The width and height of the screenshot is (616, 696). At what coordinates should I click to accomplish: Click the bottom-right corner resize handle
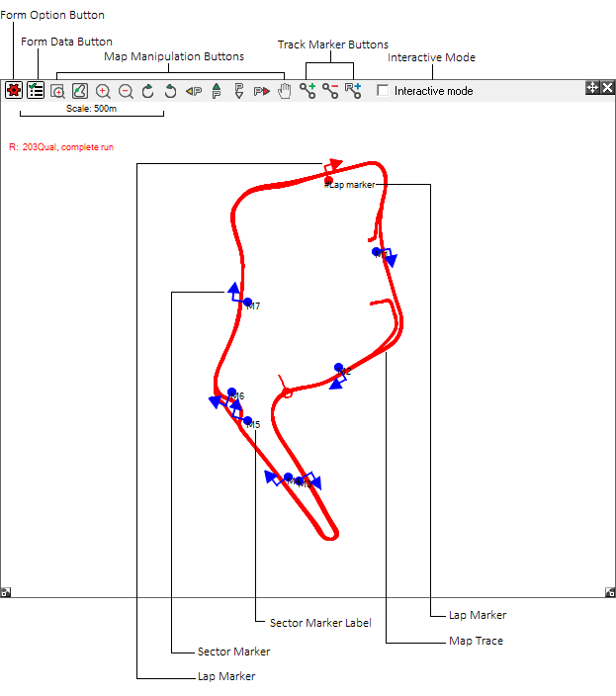(610, 592)
